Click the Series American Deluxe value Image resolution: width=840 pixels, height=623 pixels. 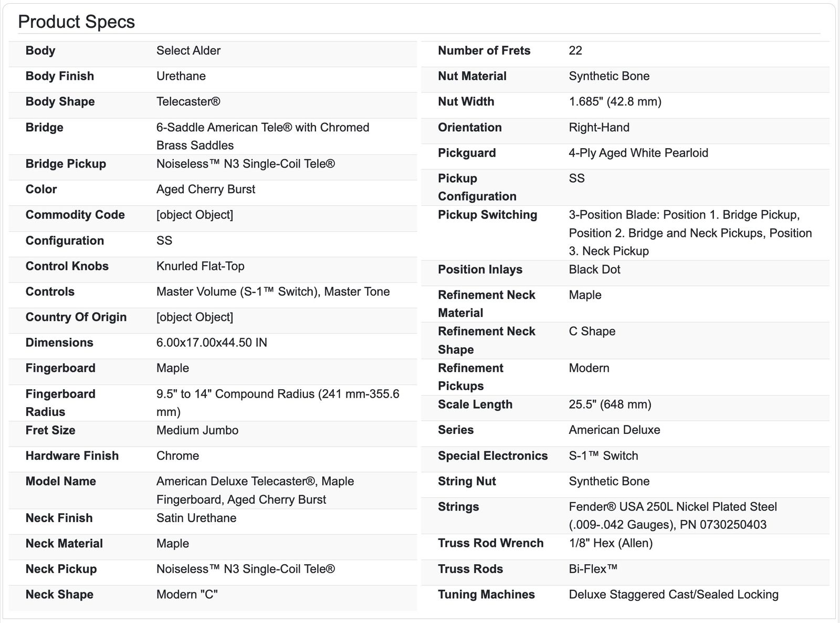tap(614, 430)
